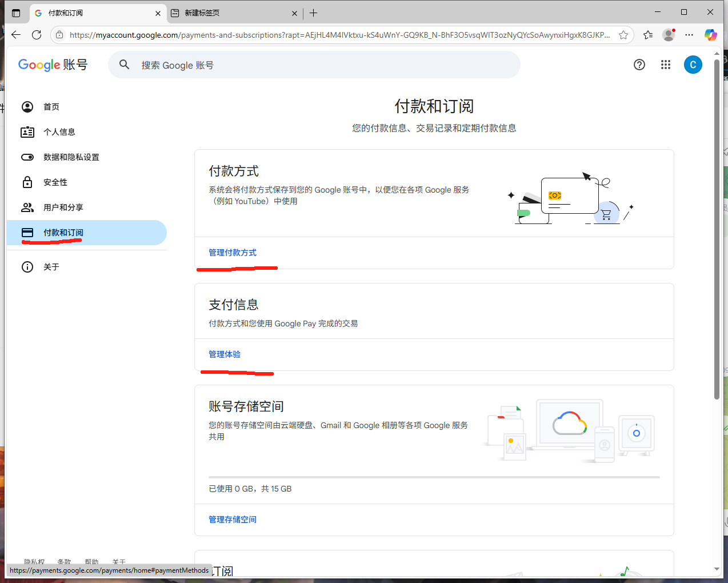This screenshot has width=728, height=583.
Task: Go to 首页 in sidebar
Action: click(51, 107)
